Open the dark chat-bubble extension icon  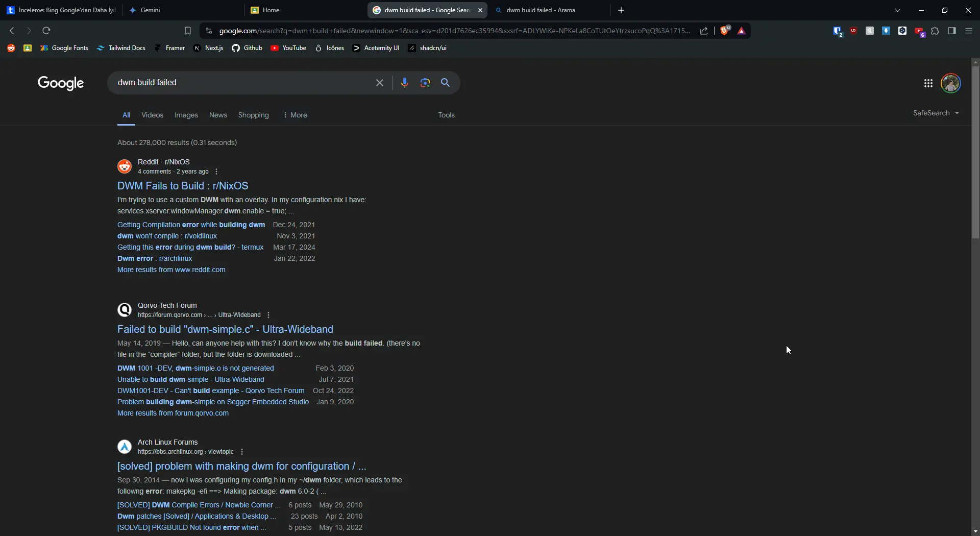(902, 31)
